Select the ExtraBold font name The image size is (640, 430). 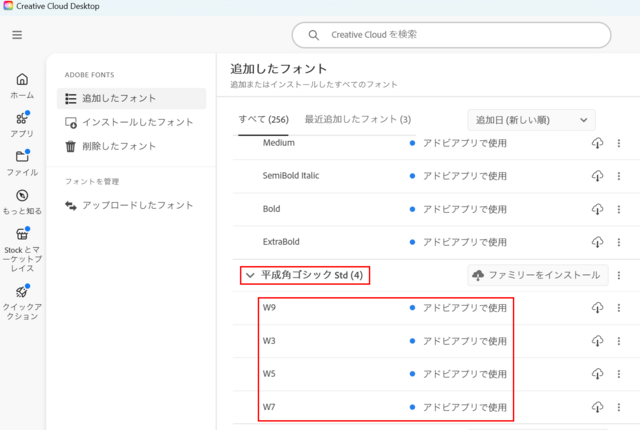pyautogui.click(x=281, y=242)
